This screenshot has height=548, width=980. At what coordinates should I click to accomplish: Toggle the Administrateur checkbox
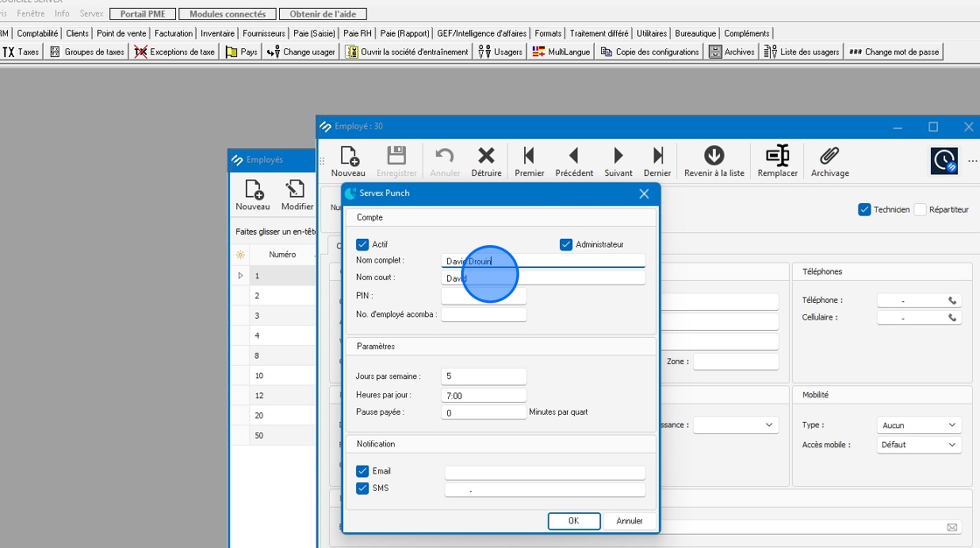tap(566, 245)
